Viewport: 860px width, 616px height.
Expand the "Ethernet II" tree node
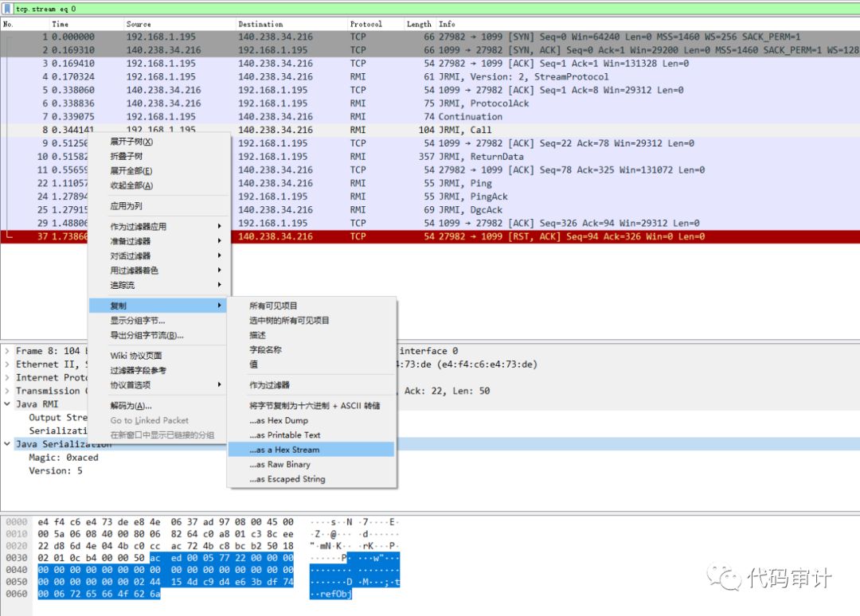click(7, 365)
